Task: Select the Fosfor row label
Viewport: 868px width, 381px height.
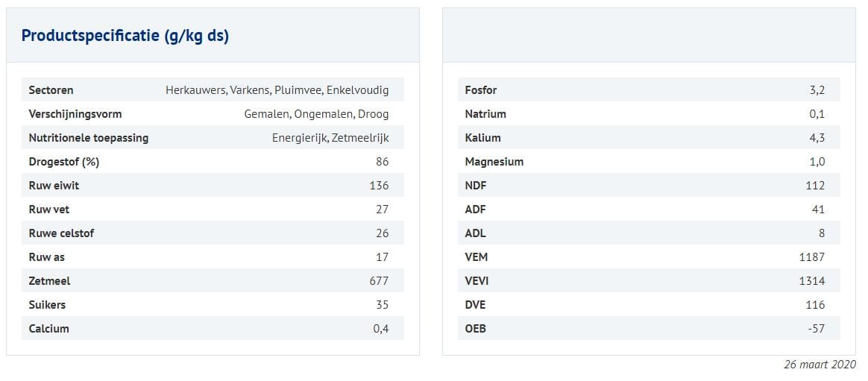Action: pos(480,90)
